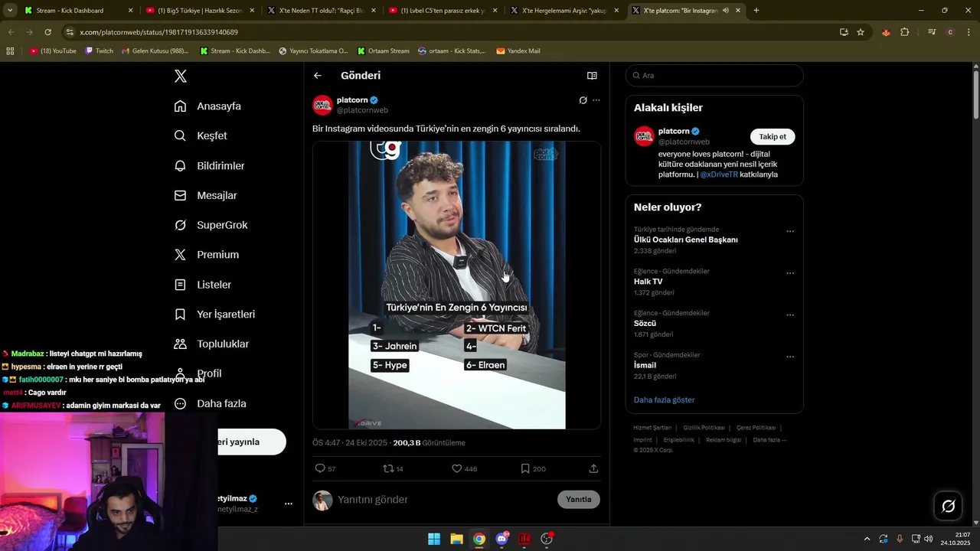Open three-dot menu on platcorn post
The width and height of the screenshot is (980, 551).
click(x=596, y=100)
